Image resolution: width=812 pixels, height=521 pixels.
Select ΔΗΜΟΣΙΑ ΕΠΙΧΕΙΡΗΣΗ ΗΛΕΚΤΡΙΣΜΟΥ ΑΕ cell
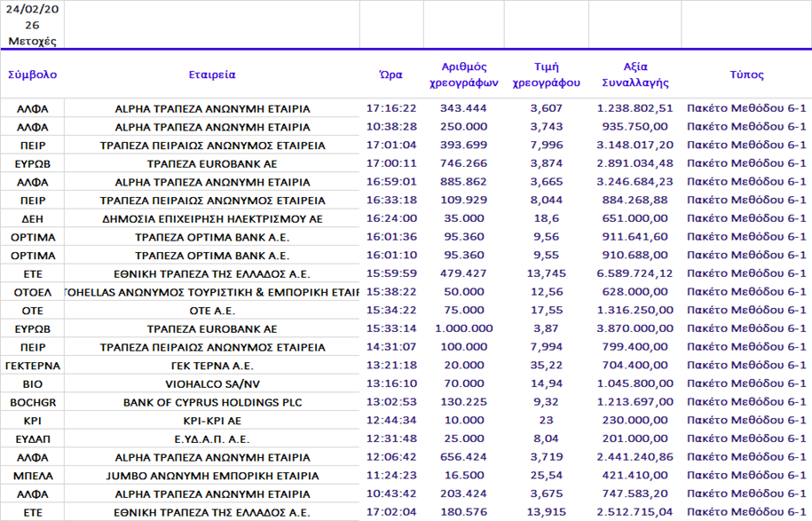[x=212, y=218]
